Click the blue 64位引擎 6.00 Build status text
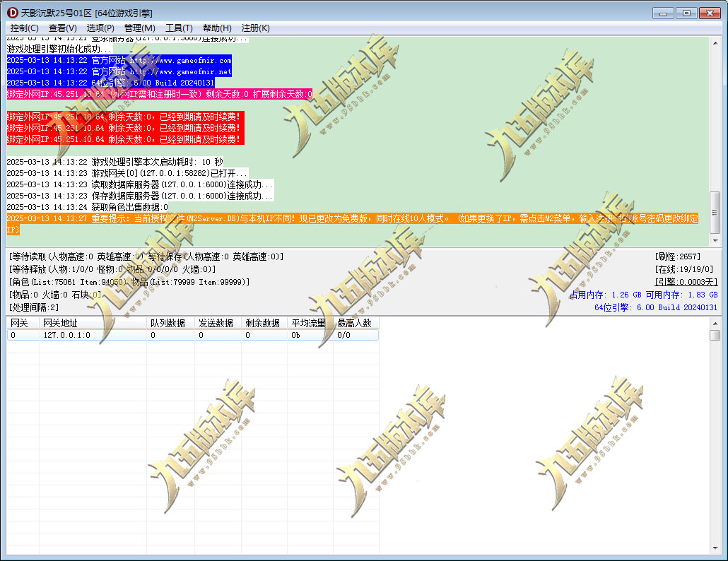The width and height of the screenshot is (728, 561). [x=656, y=307]
